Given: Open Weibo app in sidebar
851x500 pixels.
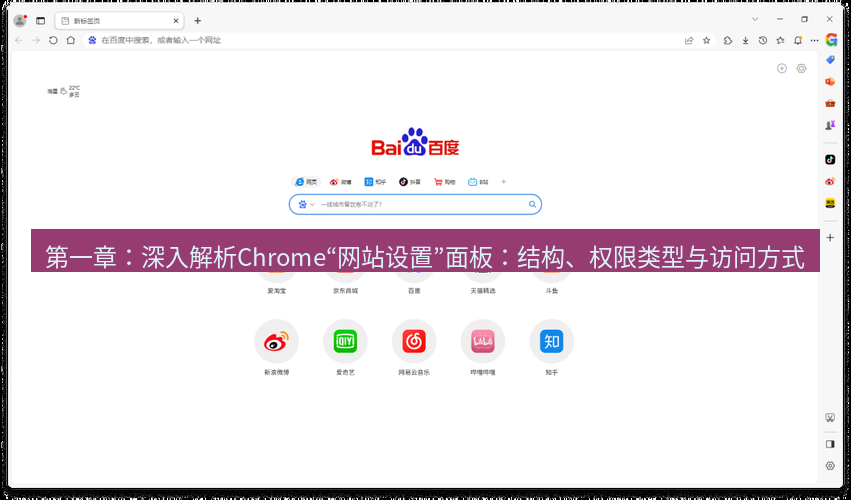Looking at the screenshot, I should coord(830,181).
